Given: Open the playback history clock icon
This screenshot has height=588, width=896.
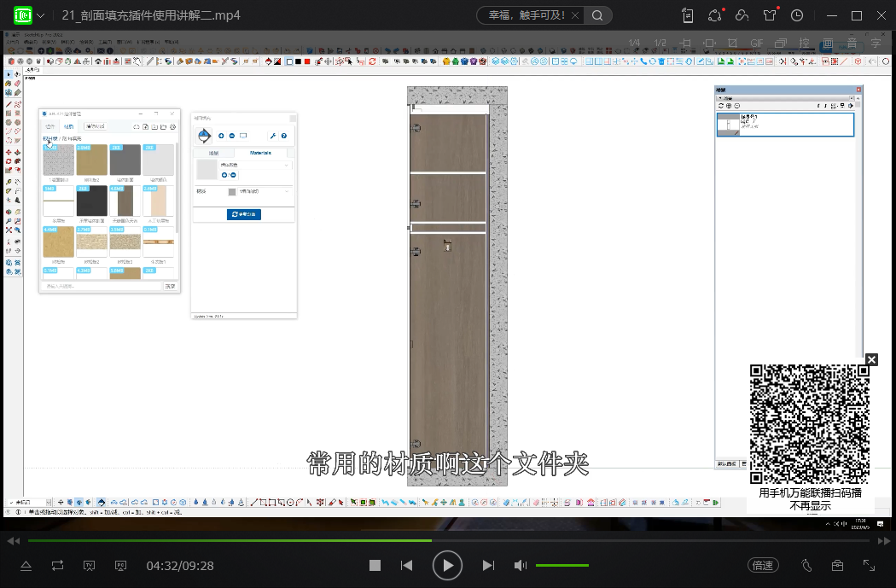Looking at the screenshot, I should coord(797,15).
